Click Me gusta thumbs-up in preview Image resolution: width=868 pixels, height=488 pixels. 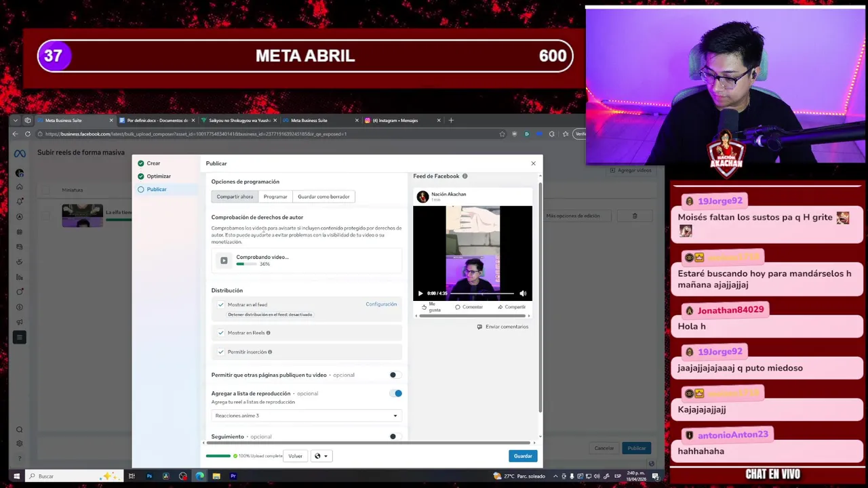pos(431,308)
